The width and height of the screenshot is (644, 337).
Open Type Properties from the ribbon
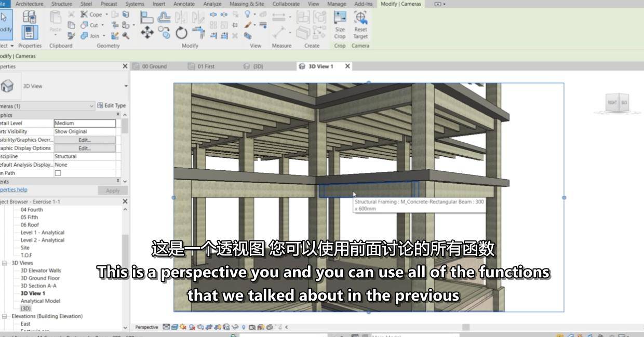tap(30, 17)
